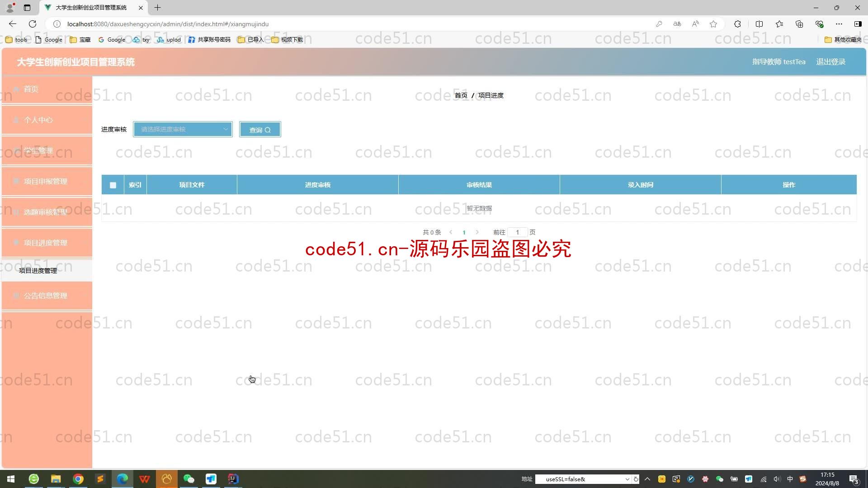Open the notification center
Image resolution: width=868 pixels, height=488 pixels.
click(x=854, y=479)
